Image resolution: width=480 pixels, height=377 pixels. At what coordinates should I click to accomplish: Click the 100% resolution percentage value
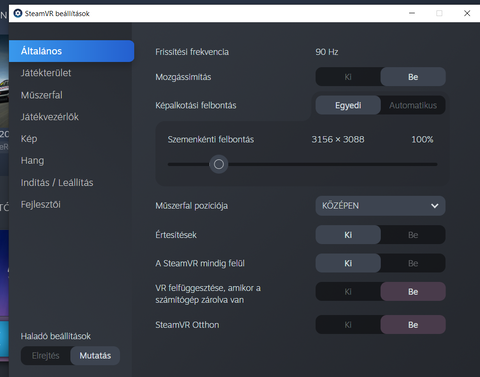click(422, 139)
